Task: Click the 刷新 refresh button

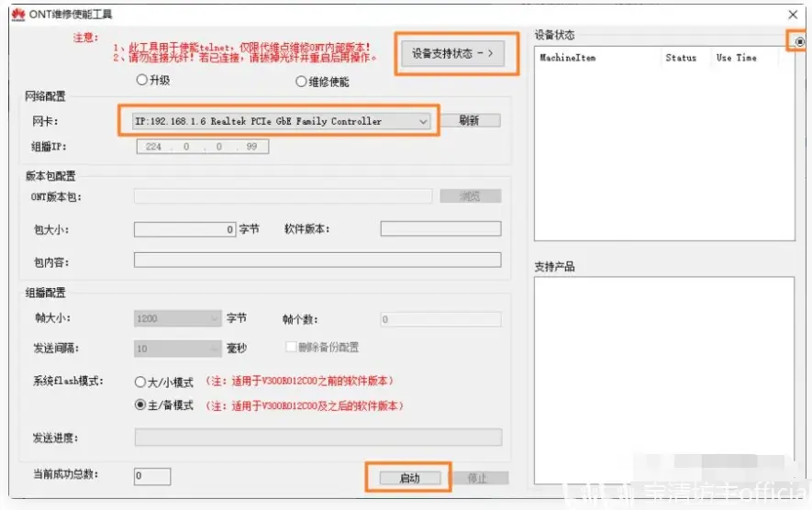Action: pyautogui.click(x=470, y=121)
